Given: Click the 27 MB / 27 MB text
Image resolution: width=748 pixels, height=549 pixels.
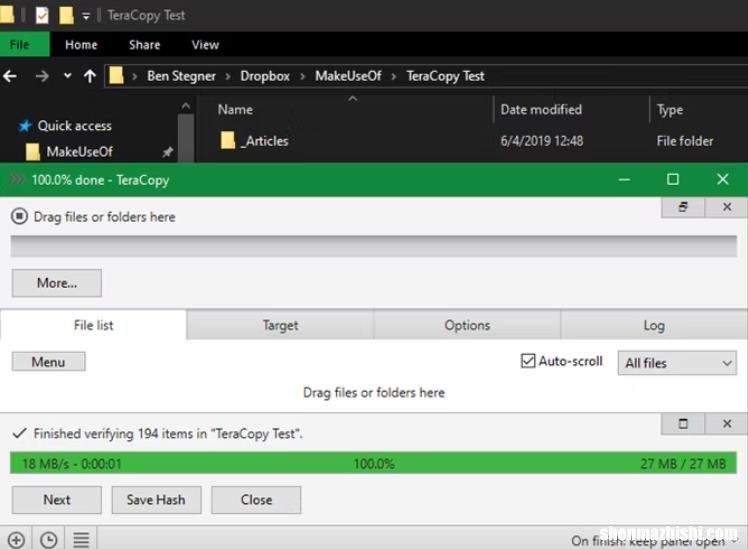Looking at the screenshot, I should click(x=683, y=464).
